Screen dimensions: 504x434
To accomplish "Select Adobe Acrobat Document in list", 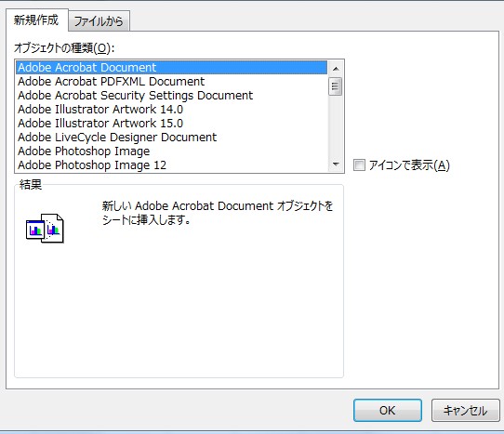I will [x=172, y=68].
